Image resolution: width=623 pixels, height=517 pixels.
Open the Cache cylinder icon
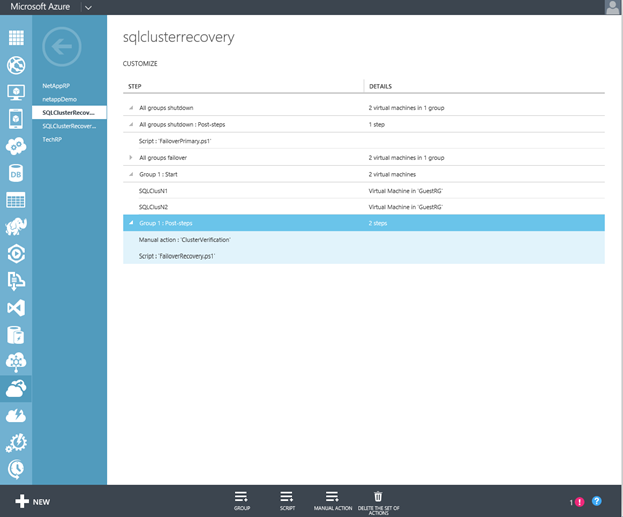click(16, 335)
